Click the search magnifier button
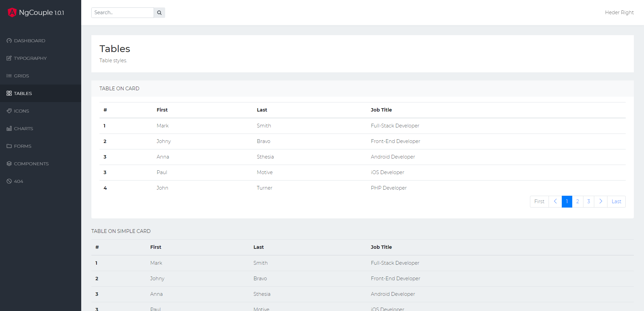 point(159,13)
